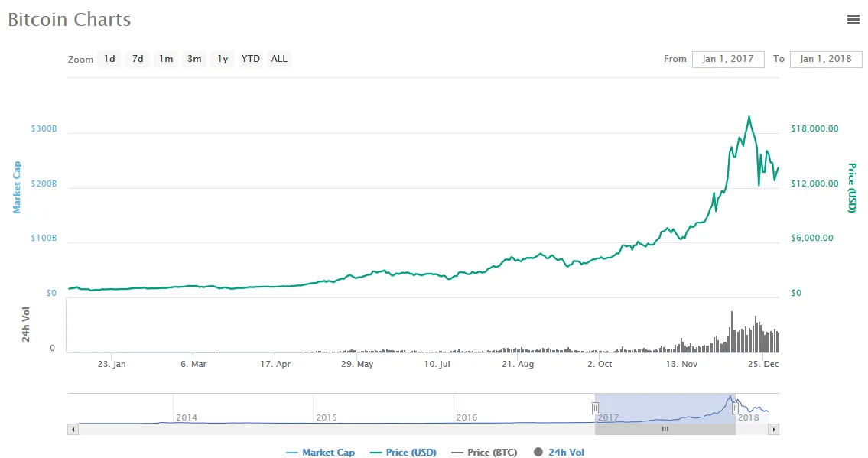
Task: Click the 25. Dec date label
Action: (x=763, y=364)
